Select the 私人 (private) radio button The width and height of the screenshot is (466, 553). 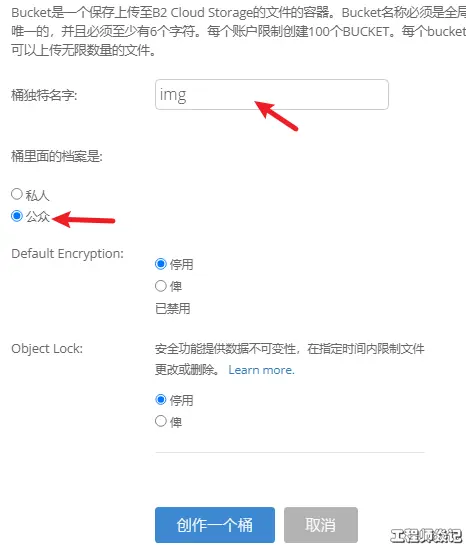click(x=17, y=194)
